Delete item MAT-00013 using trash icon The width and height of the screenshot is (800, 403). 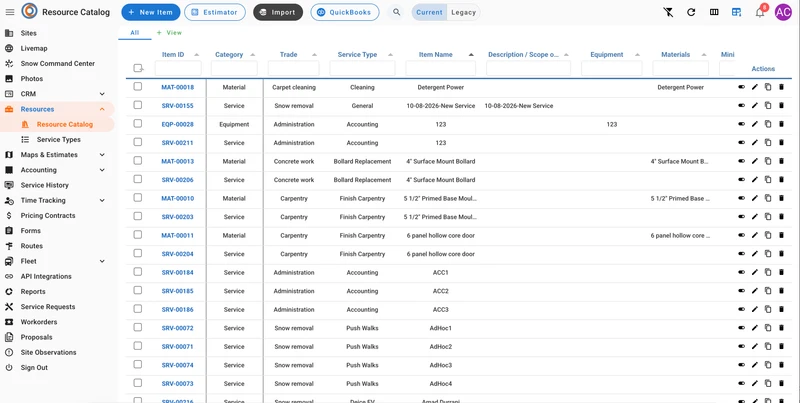point(781,161)
